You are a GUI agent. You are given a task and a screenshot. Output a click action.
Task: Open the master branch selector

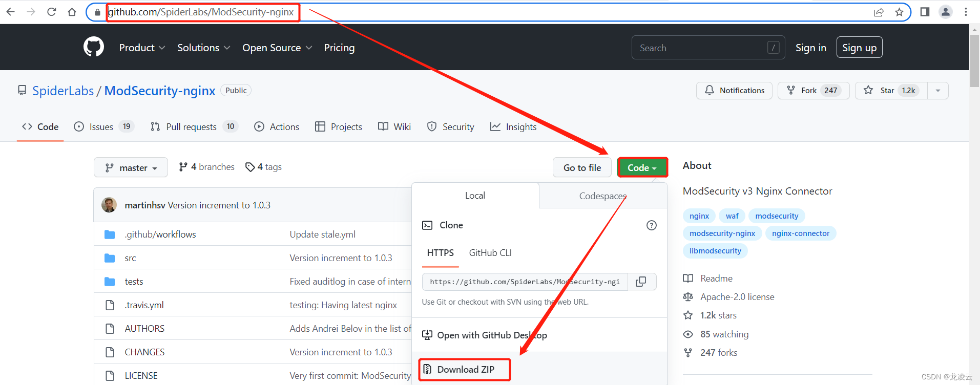click(x=131, y=167)
